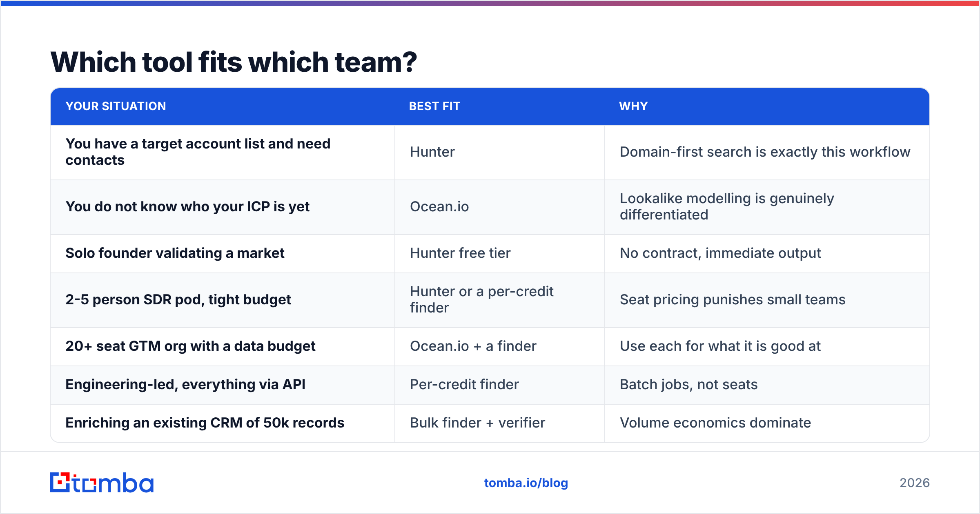Screen dimensions: 980x514
Task: Click 'No contract, immediate output'
Action: [720, 253]
